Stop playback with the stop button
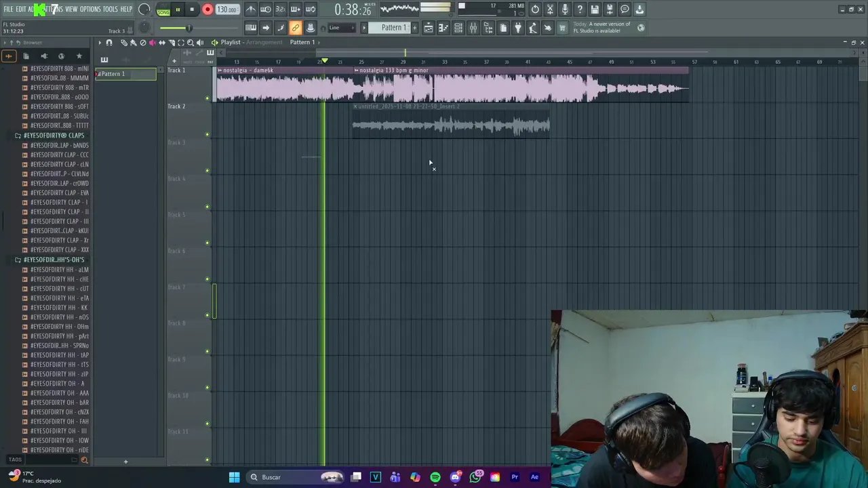This screenshot has height=488, width=868. 193,9
